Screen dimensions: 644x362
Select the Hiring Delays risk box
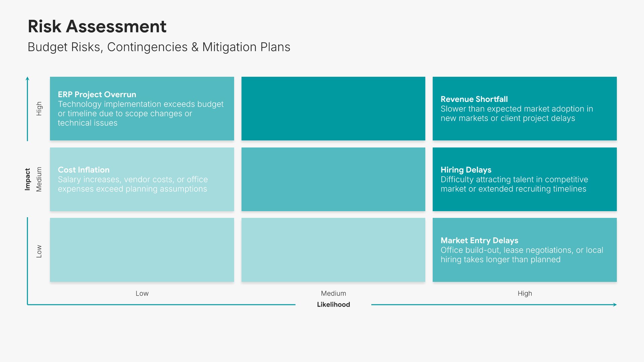point(524,179)
